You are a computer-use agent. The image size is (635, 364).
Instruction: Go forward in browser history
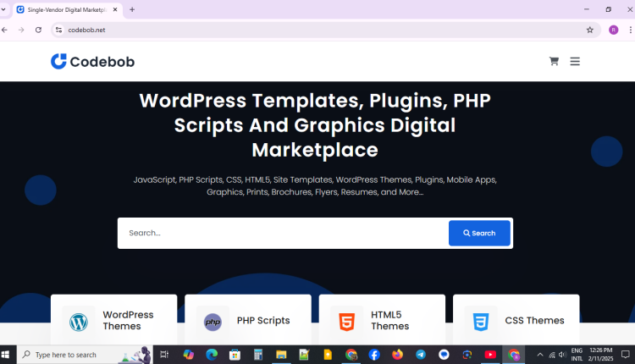tap(21, 30)
